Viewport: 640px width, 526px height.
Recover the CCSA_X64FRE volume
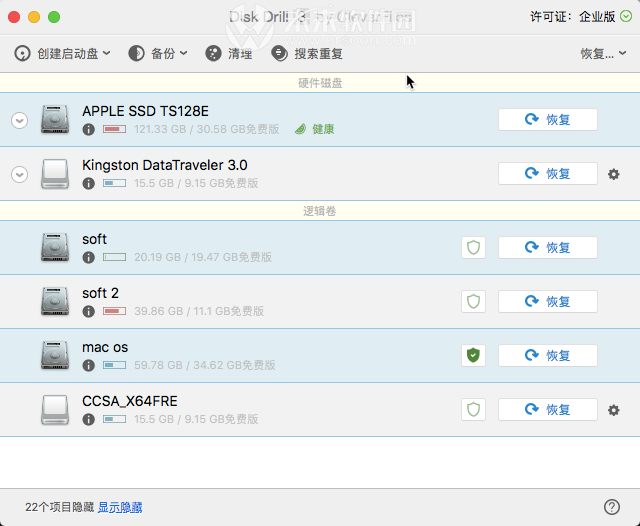point(548,409)
